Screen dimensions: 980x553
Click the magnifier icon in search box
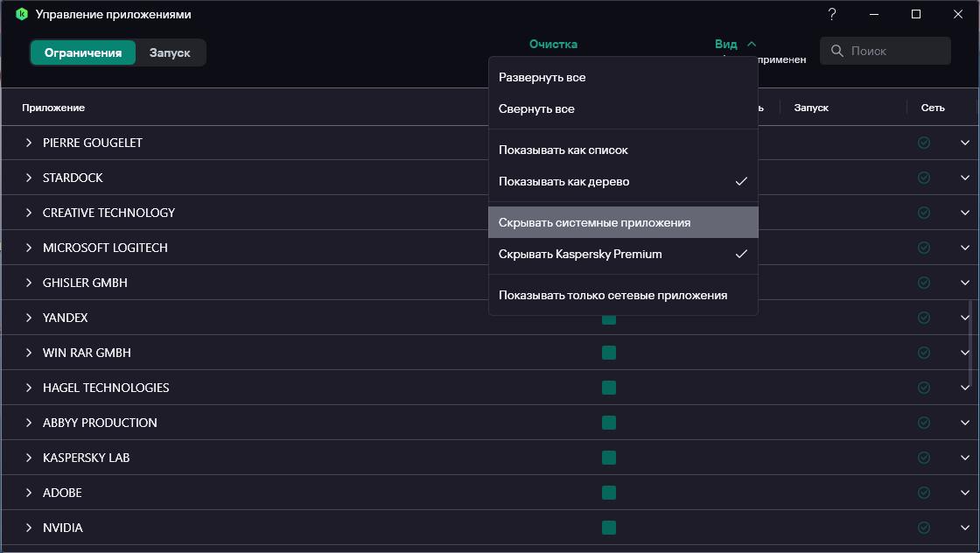click(837, 51)
